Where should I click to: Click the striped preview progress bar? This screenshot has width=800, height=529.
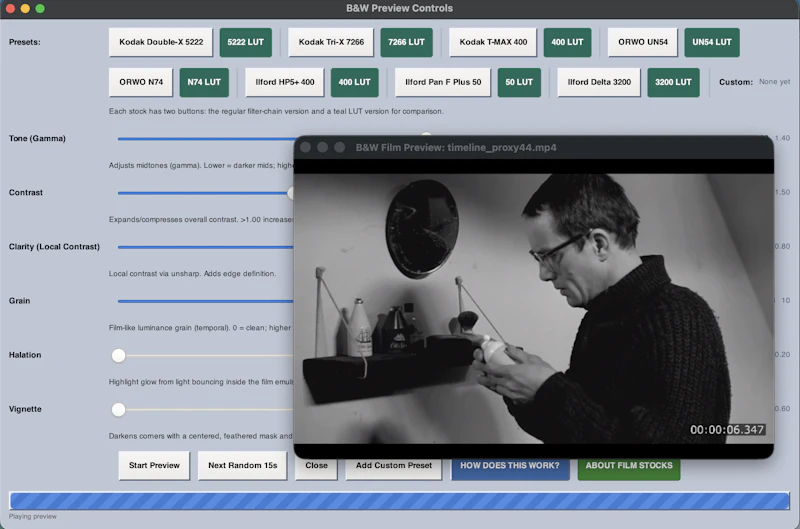pyautogui.click(x=399, y=501)
